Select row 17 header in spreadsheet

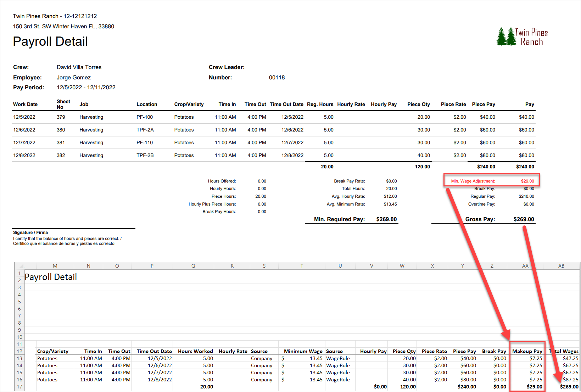(19, 387)
